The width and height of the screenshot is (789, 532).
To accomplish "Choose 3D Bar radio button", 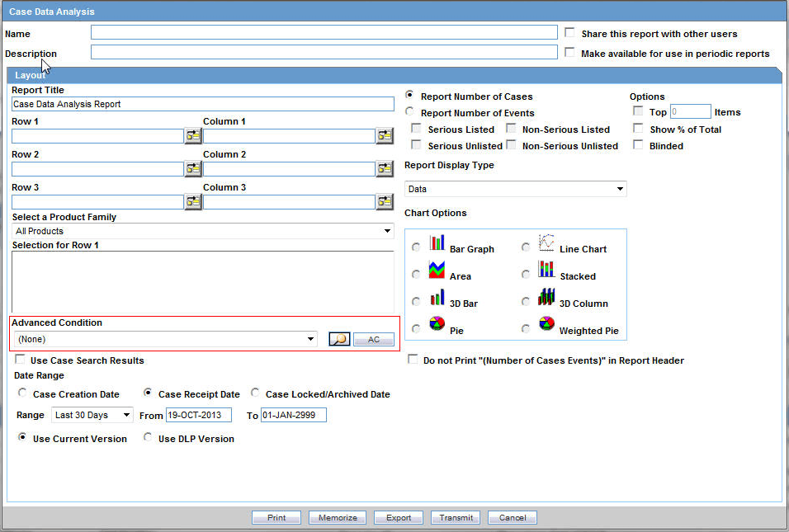I will click(416, 302).
